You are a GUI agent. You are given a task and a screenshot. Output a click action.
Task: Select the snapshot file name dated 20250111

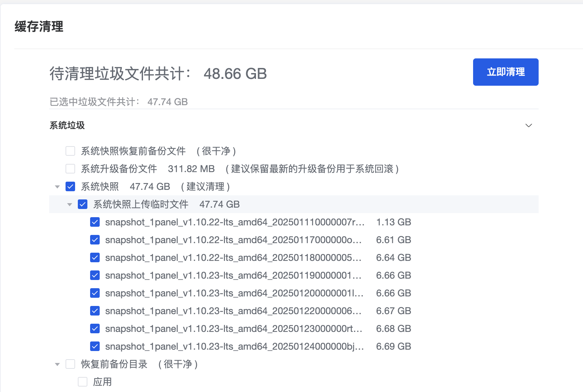coord(235,222)
